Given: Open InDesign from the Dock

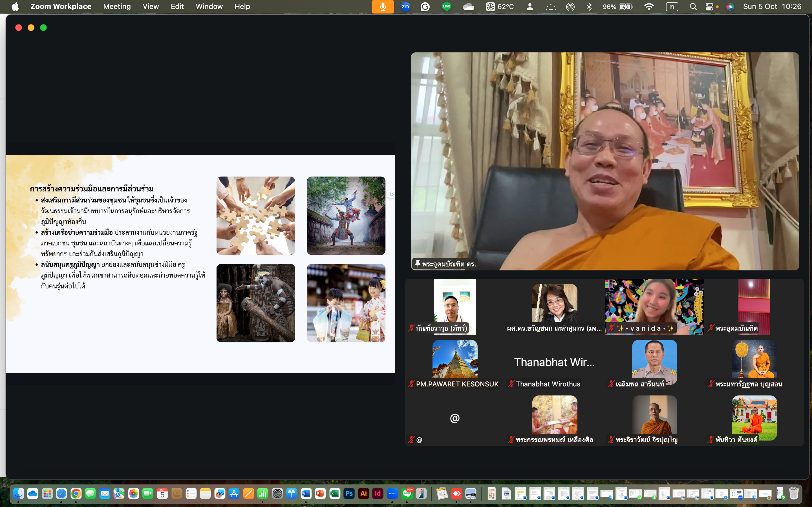Looking at the screenshot, I should (378, 493).
